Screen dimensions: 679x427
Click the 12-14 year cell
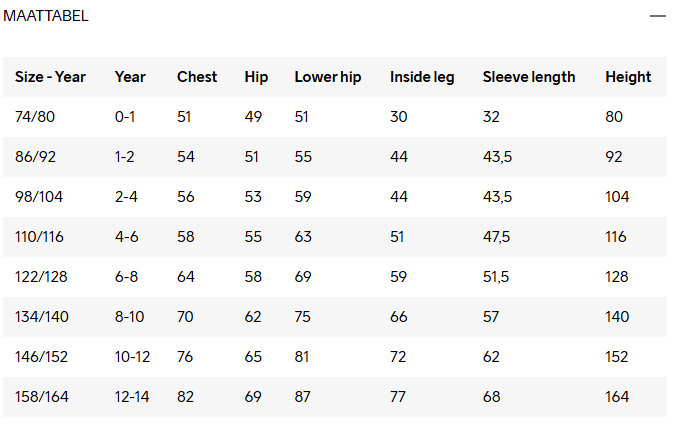pyautogui.click(x=132, y=397)
